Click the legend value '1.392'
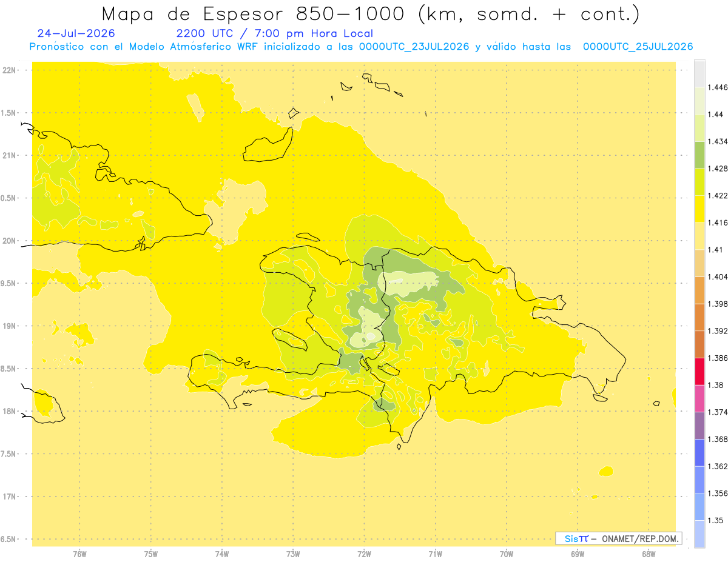The width and height of the screenshot is (728, 562). [718, 331]
